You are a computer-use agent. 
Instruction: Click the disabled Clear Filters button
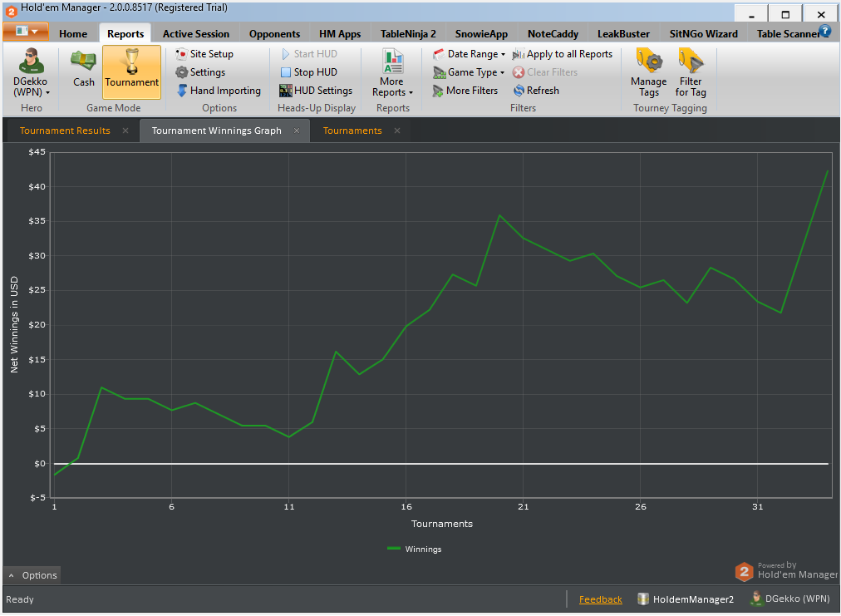pos(545,71)
